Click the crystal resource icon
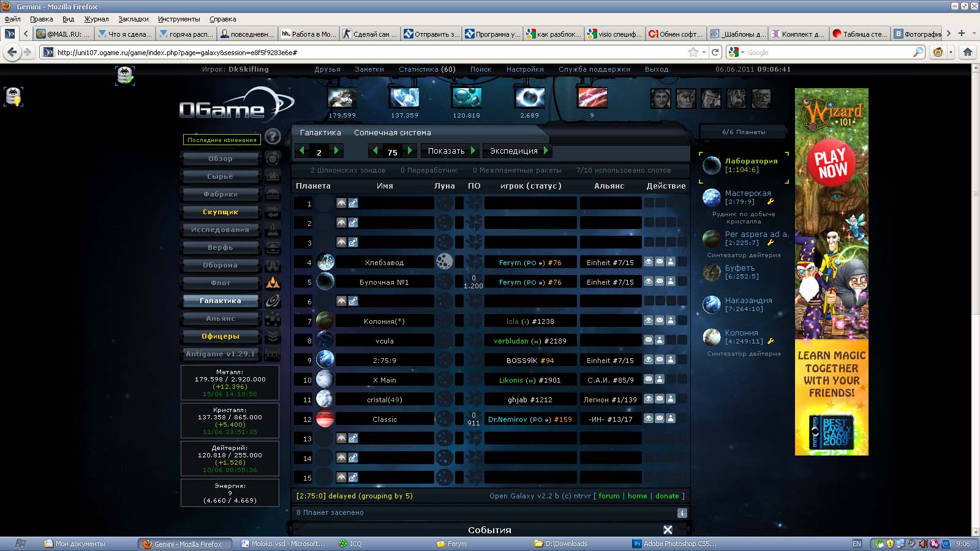 pyautogui.click(x=405, y=98)
